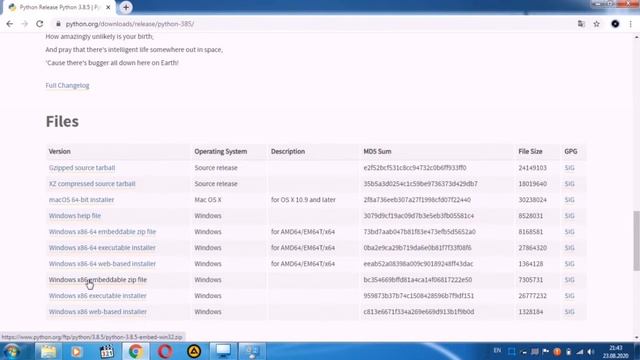Click 'for OS X 10.9 and later' description
This screenshot has height=360, width=640.
pyautogui.click(x=303, y=200)
